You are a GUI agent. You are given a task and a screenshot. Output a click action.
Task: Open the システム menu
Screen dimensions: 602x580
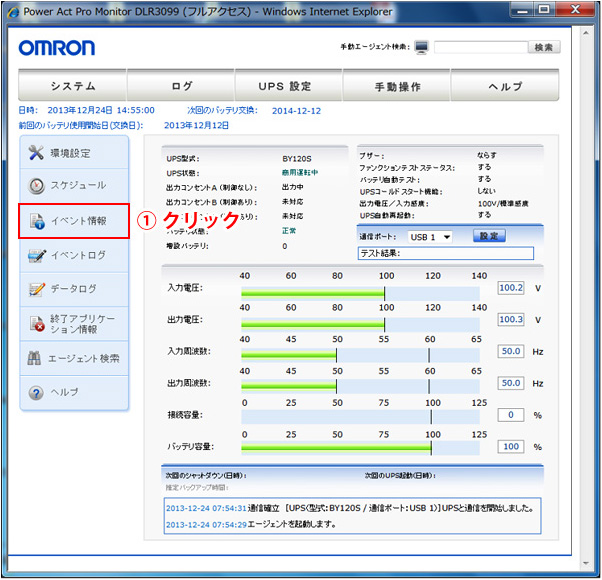73,87
